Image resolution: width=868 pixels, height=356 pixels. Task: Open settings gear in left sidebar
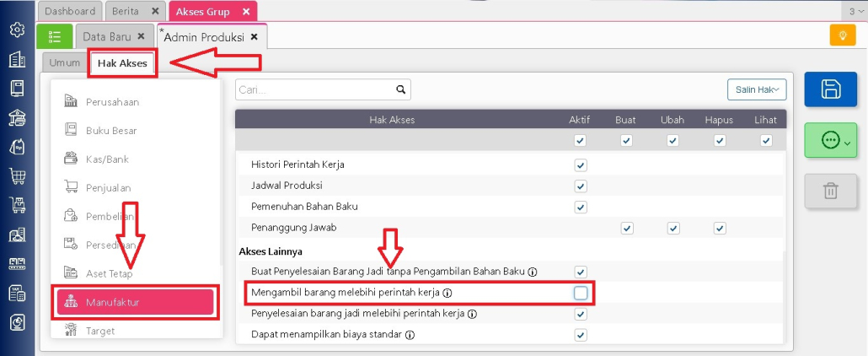17,30
